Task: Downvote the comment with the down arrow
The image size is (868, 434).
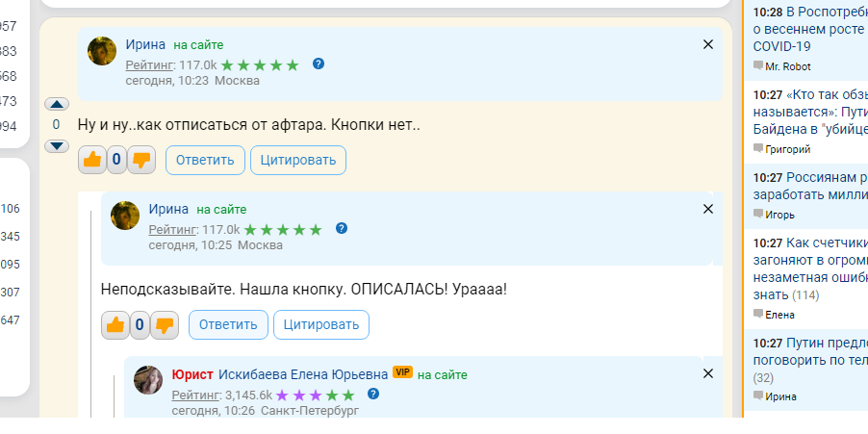Action: click(57, 146)
